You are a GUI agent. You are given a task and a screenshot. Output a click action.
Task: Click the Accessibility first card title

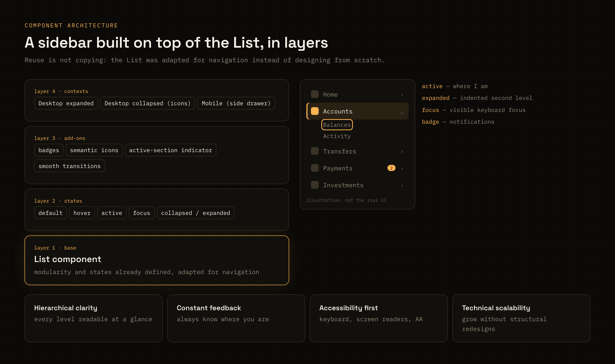point(348,308)
